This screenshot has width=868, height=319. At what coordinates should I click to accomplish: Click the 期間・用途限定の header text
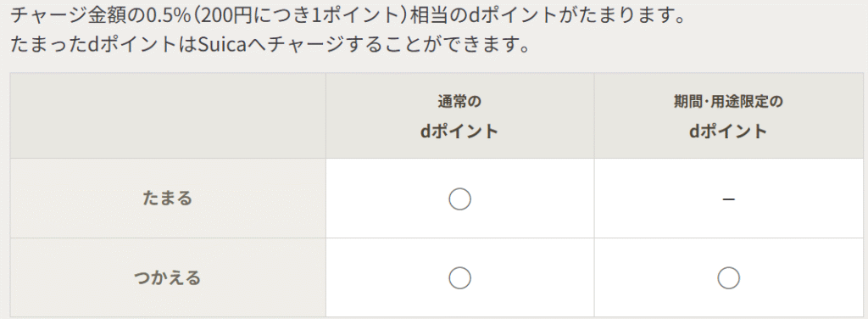(x=728, y=102)
